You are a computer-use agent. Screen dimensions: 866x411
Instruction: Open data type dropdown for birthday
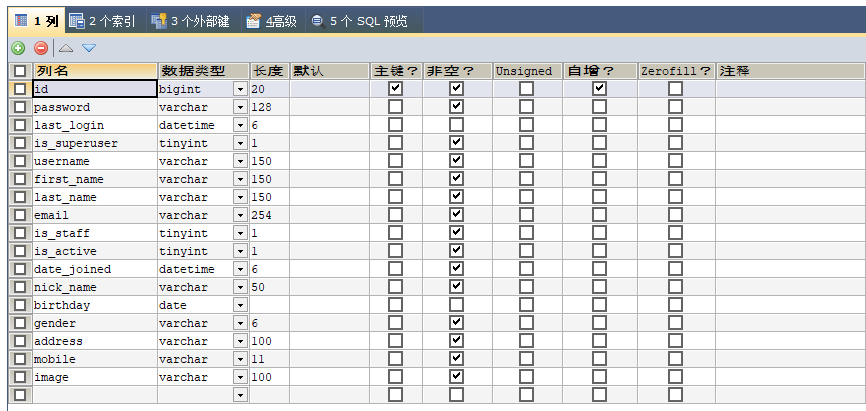tap(241, 305)
